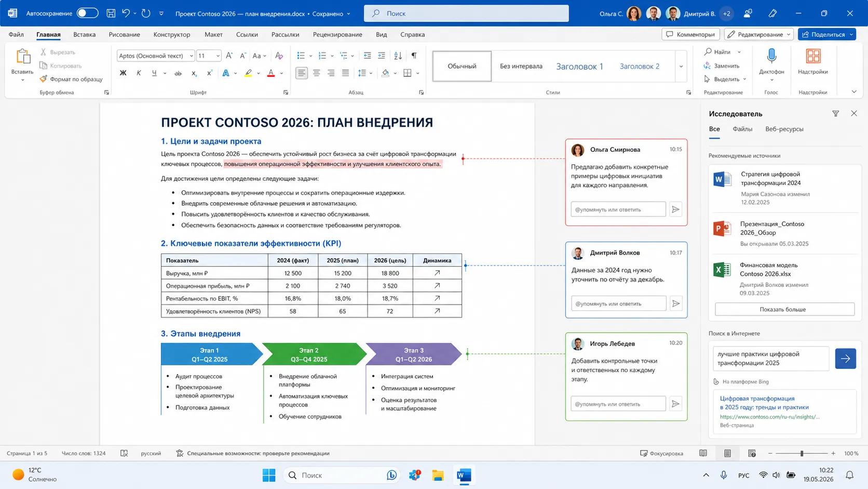Open the Windows Start menu
The image size is (868, 489).
(269, 475)
